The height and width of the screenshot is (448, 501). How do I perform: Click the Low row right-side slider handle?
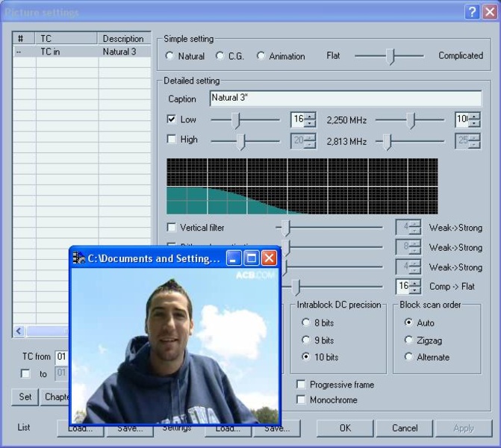point(411,120)
